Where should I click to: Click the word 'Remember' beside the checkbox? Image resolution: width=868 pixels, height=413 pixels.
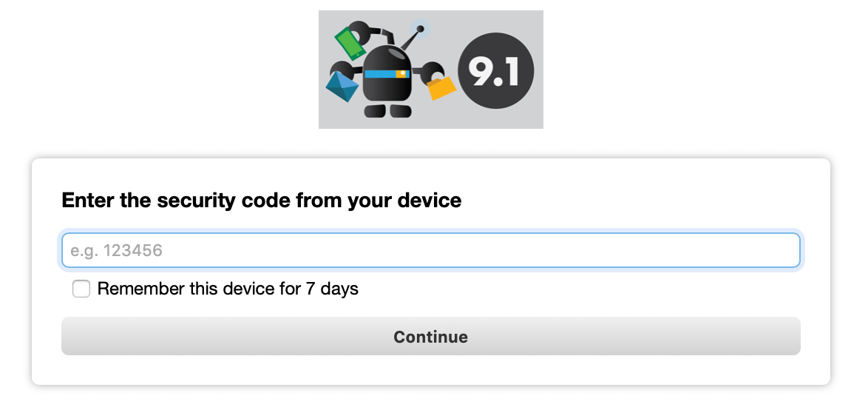[141, 289]
